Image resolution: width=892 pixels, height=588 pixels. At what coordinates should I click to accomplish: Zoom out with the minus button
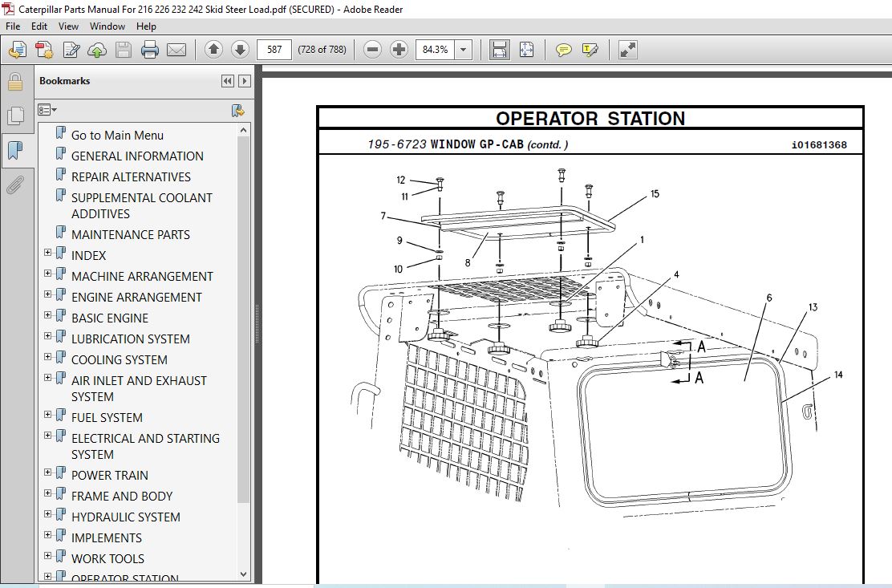pos(373,50)
